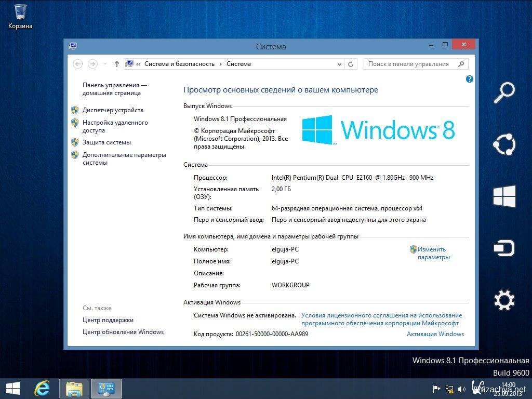Open the address bar history dropdown arrow
Viewport: 532px width, 399px height.
[x=339, y=64]
